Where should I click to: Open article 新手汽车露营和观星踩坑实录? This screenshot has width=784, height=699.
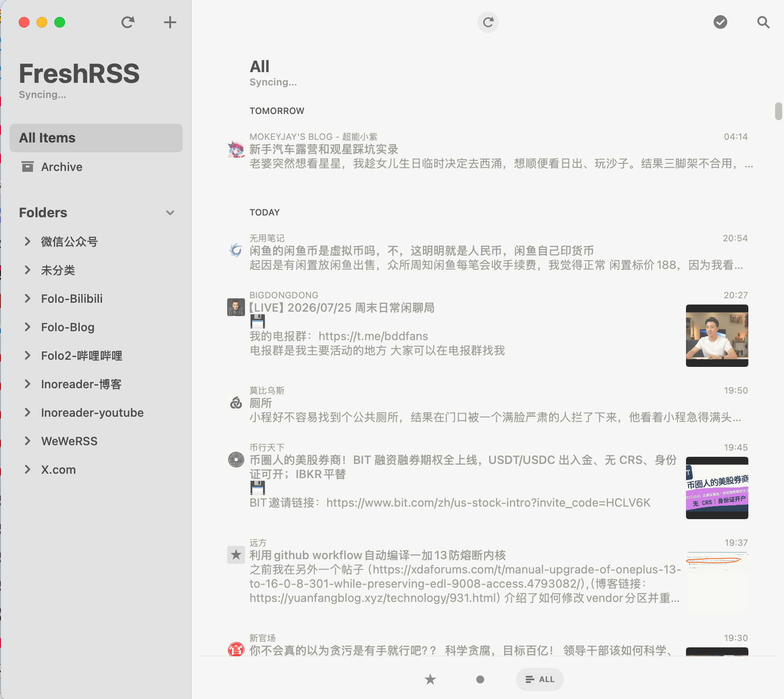(324, 149)
